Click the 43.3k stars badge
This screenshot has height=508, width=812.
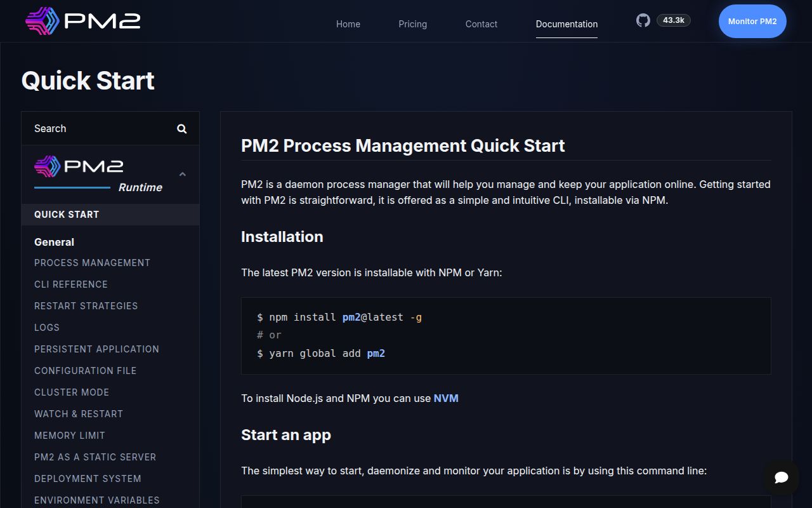673,20
